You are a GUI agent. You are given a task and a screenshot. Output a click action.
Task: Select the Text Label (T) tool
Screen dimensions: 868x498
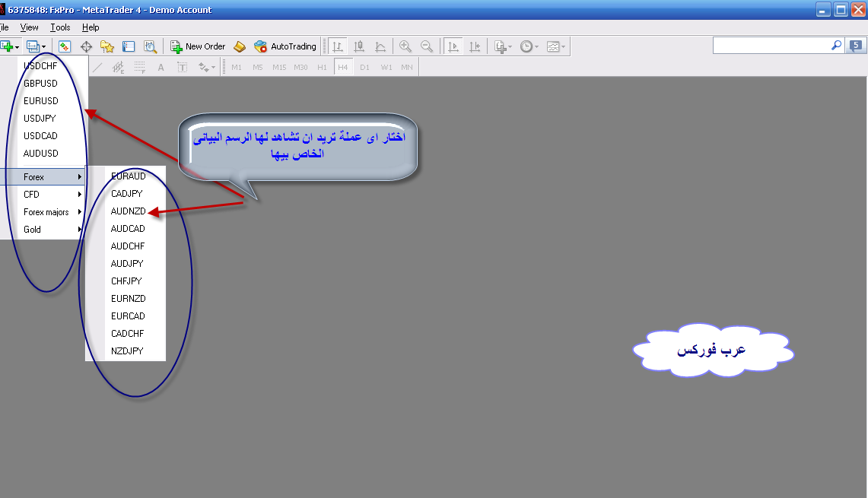(182, 68)
